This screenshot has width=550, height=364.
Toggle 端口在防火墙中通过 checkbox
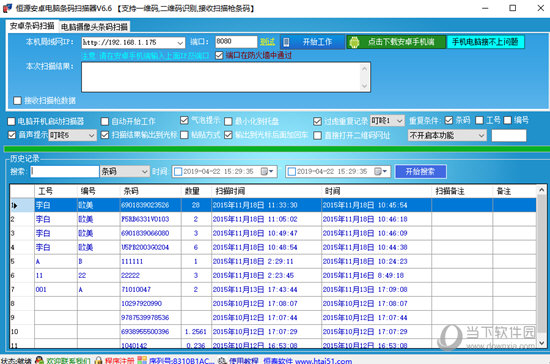(x=219, y=55)
